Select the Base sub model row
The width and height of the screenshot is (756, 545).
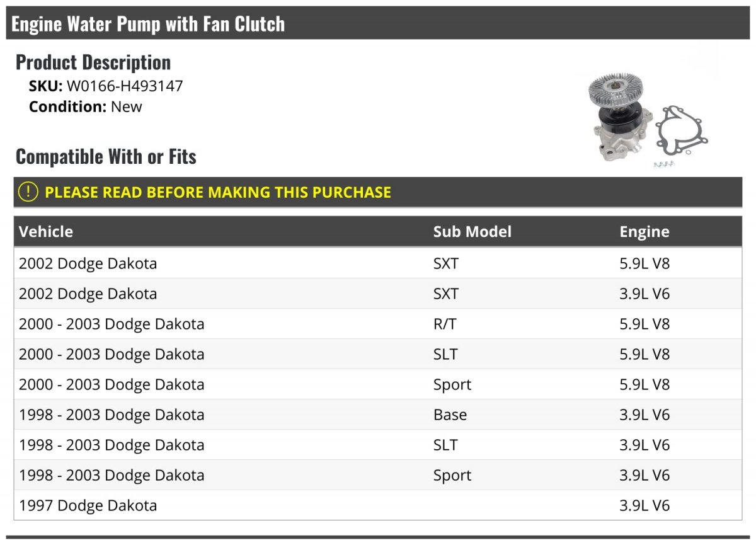[x=450, y=415]
